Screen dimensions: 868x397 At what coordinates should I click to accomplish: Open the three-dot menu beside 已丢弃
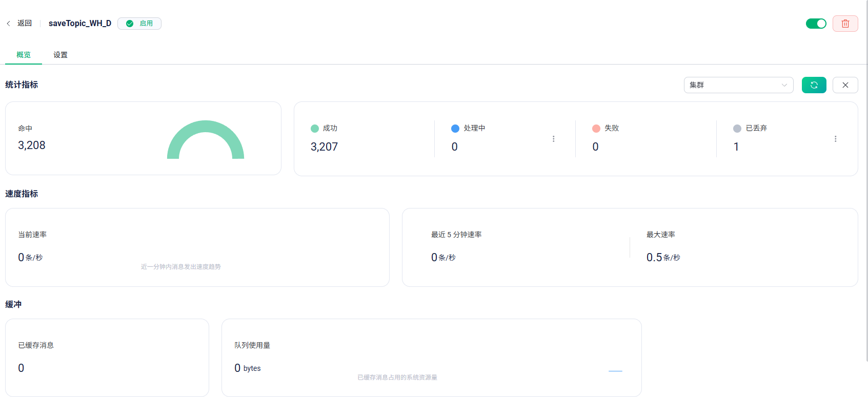tap(835, 139)
